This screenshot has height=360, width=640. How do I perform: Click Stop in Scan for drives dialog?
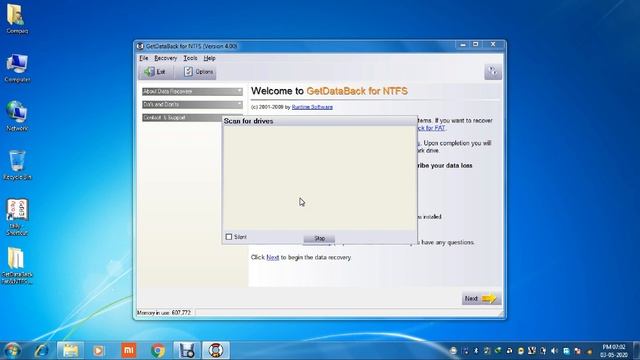pos(319,238)
